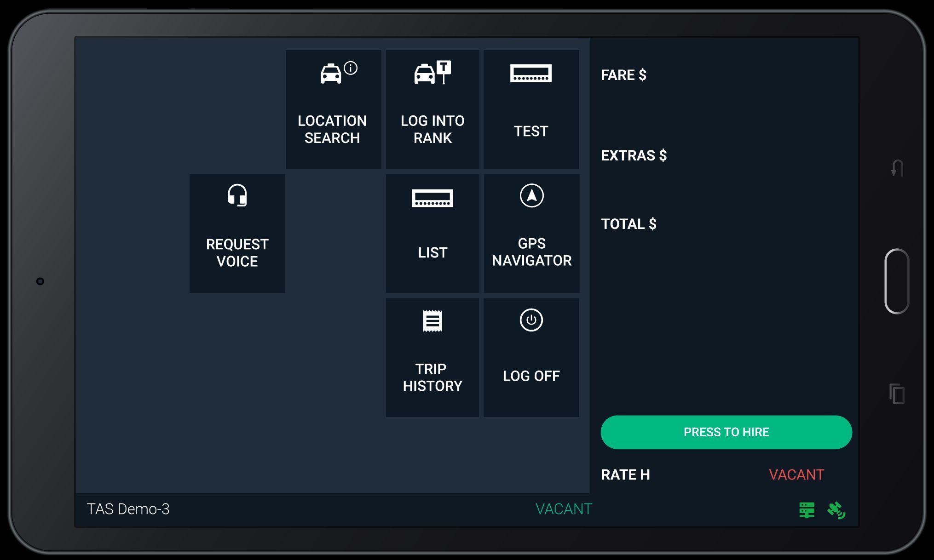Open the Location Search tile
Screen dimensions: 934x560
click(x=333, y=109)
